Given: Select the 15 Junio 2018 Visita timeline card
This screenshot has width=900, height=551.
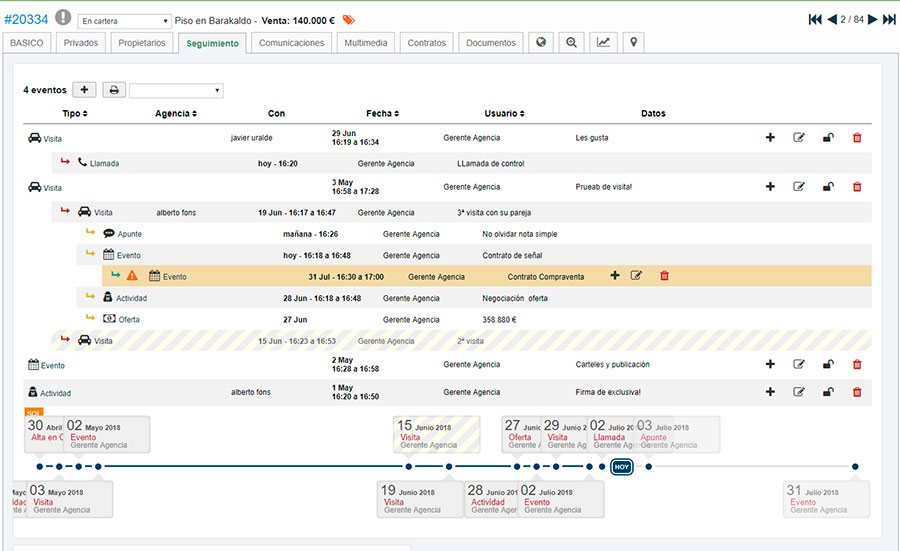Looking at the screenshot, I should [437, 434].
